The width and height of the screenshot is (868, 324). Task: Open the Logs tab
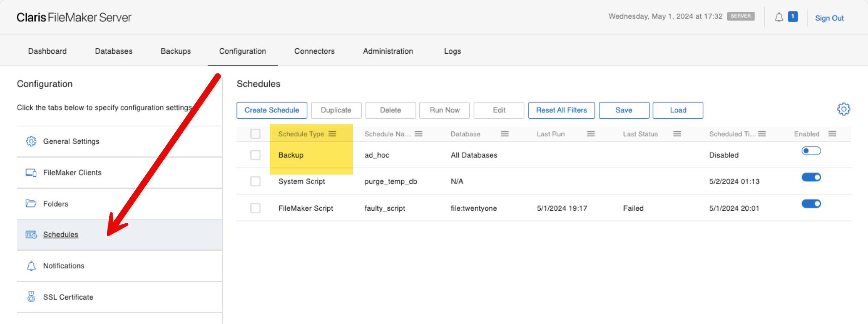point(452,51)
